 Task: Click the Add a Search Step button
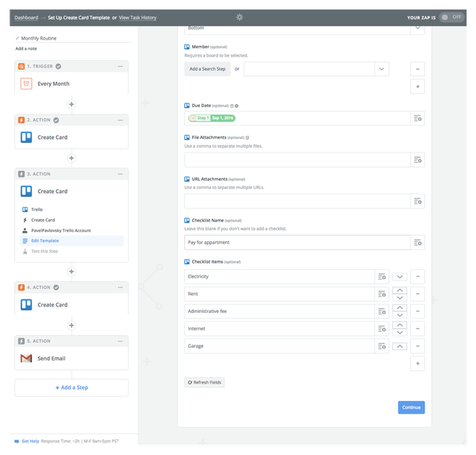pyautogui.click(x=207, y=69)
